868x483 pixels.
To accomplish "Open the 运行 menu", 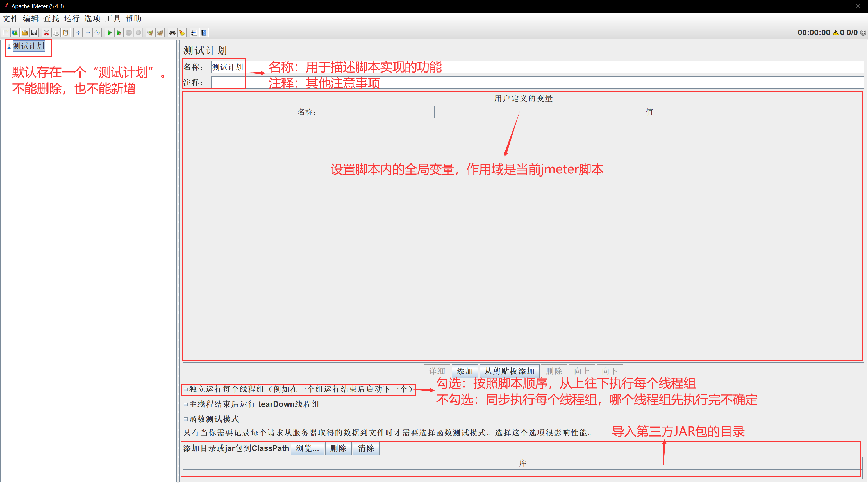I will pos(71,19).
